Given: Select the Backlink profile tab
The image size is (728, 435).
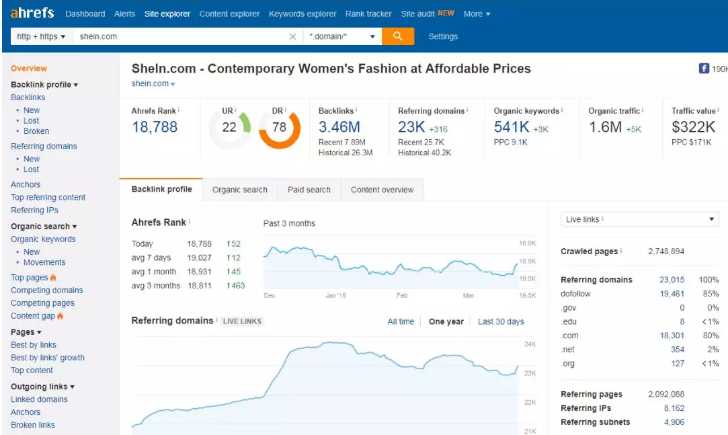Looking at the screenshot, I should coord(161,189).
